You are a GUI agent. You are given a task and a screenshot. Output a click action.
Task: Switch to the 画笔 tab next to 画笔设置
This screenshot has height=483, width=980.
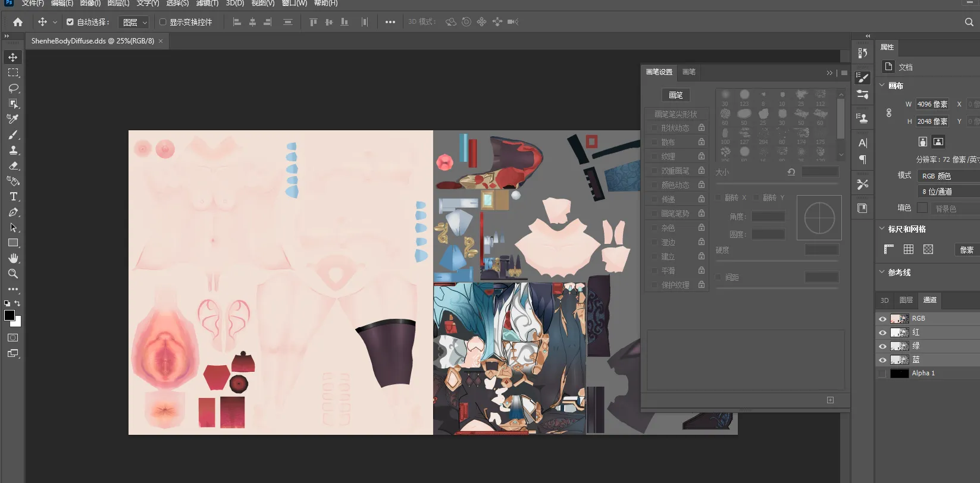click(x=689, y=72)
